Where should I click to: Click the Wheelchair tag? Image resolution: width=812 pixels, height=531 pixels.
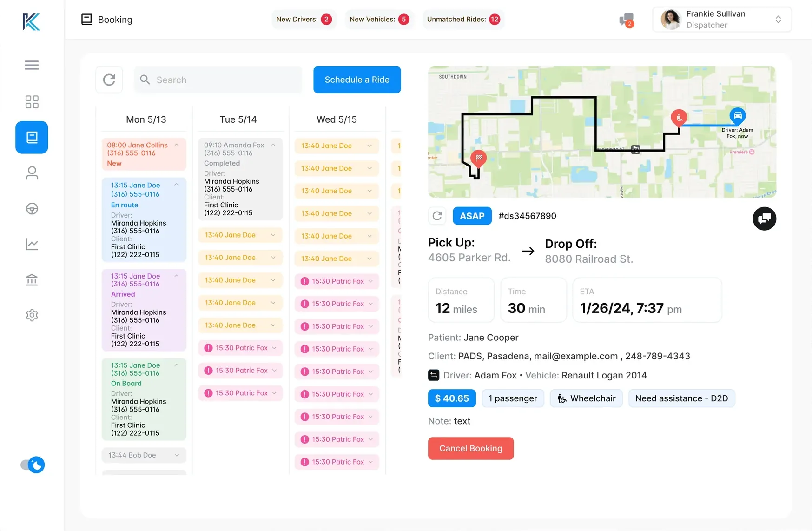point(587,398)
